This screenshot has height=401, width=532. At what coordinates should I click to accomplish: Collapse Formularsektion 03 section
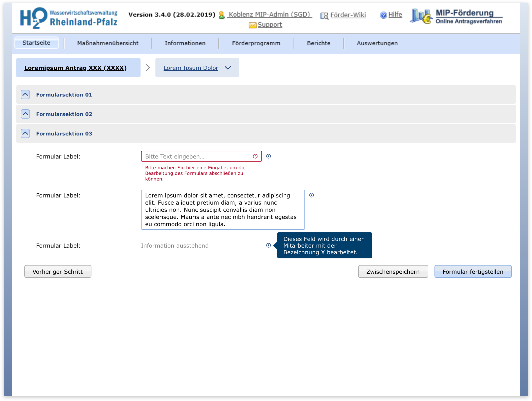25,133
